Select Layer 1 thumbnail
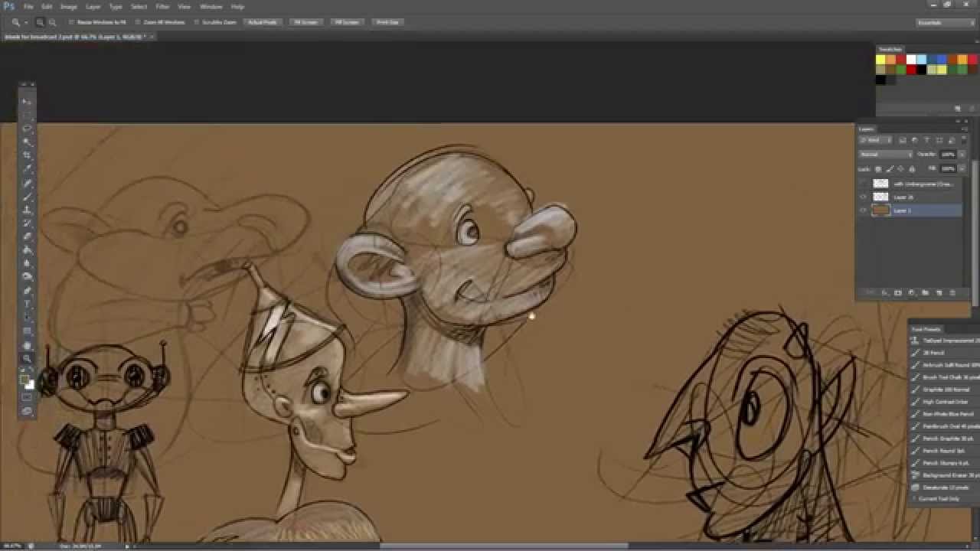The height and width of the screenshot is (551, 980). tap(881, 210)
